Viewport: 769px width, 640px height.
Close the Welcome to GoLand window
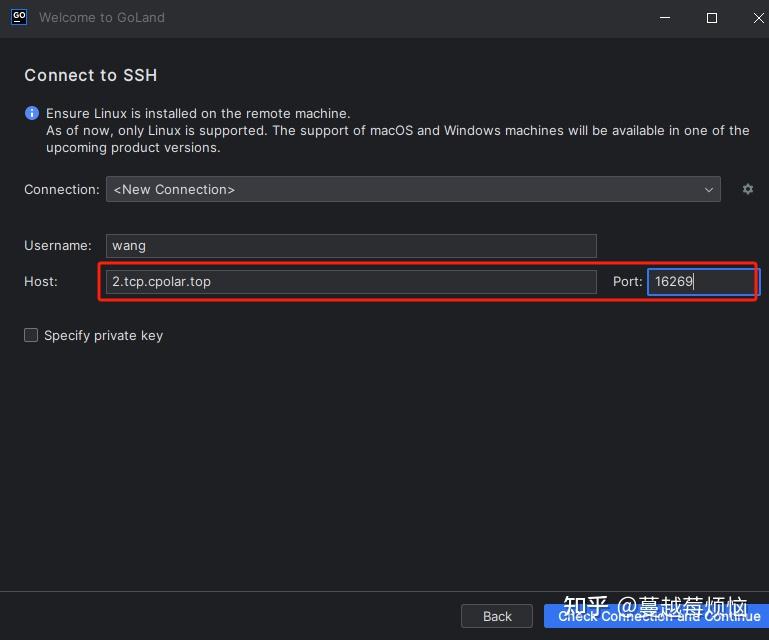(758, 18)
